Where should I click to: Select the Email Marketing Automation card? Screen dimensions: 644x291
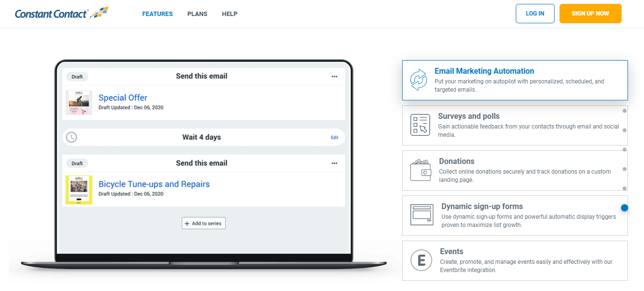pyautogui.click(x=515, y=80)
